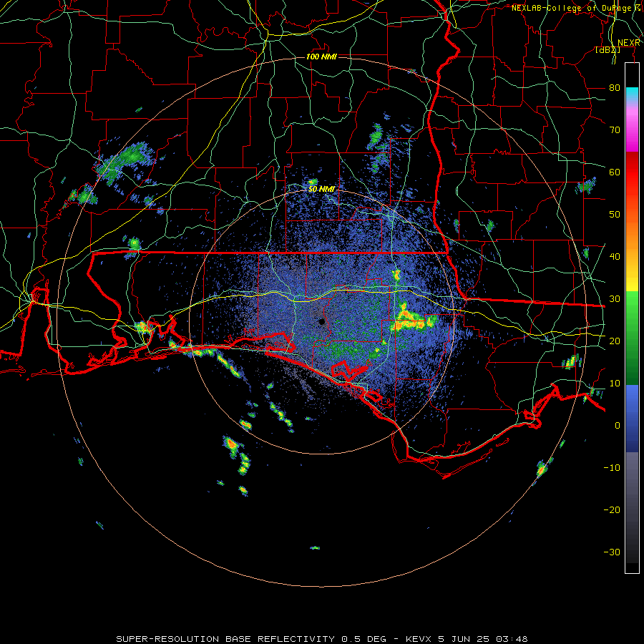The height and width of the screenshot is (644, 644).
Task: Click the -20 value on the dBZ scale
Action: (612, 509)
